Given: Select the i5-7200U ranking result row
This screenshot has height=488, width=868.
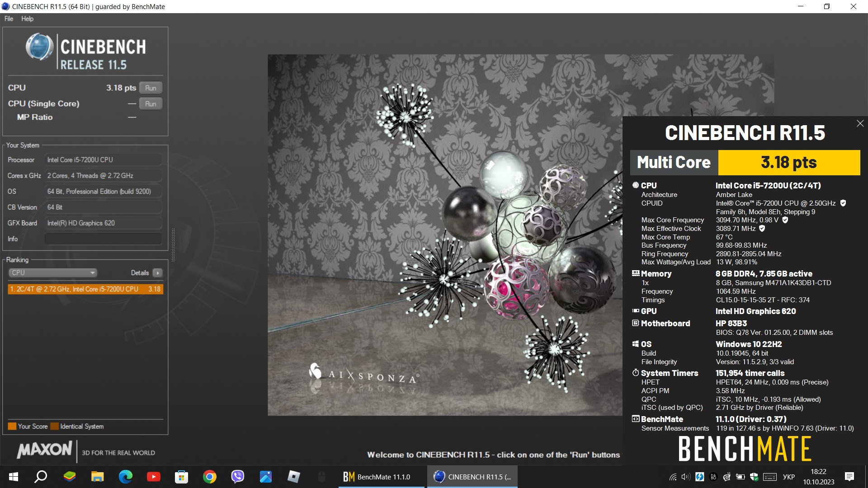Looking at the screenshot, I should click(85, 289).
